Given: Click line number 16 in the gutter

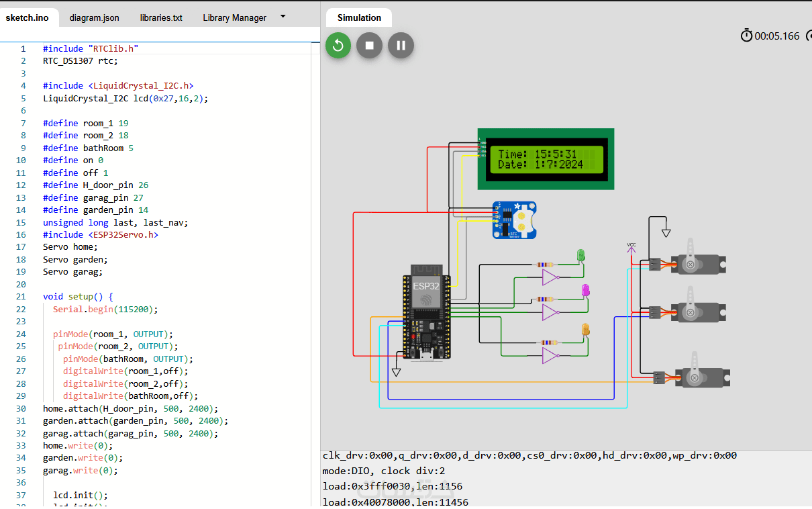Looking at the screenshot, I should point(21,234).
